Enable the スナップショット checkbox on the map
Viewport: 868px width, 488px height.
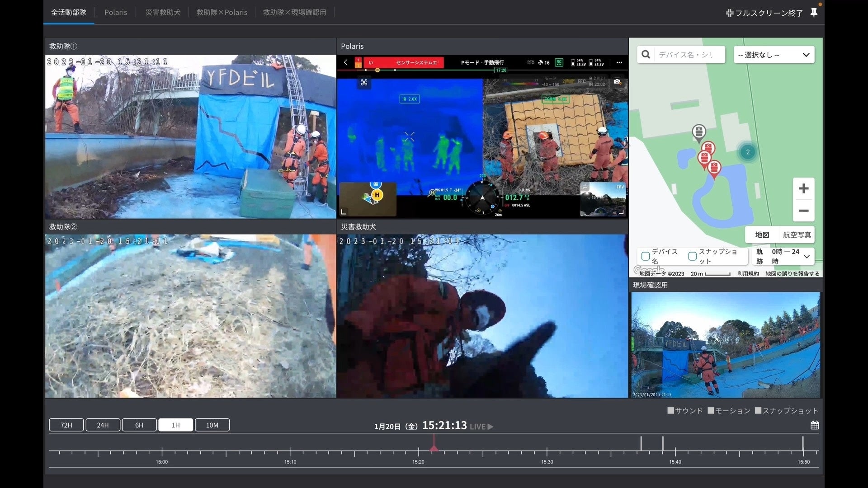[692, 256]
